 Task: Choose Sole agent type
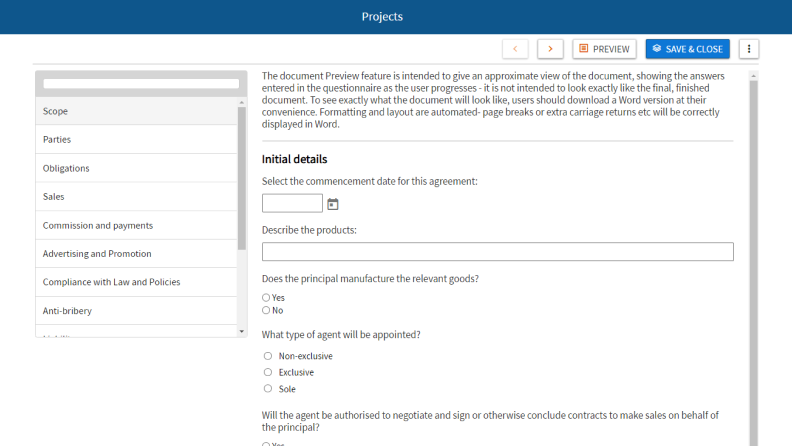click(268, 389)
